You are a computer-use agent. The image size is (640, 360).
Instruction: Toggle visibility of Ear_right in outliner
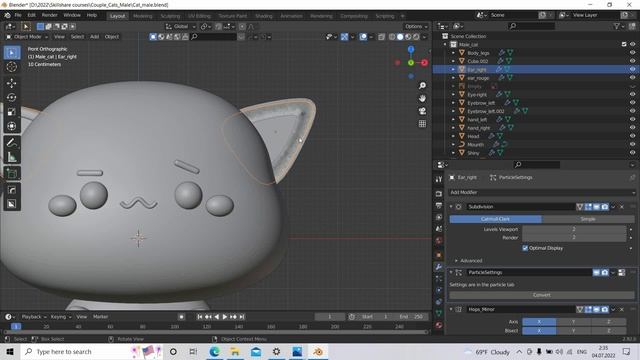point(632,69)
